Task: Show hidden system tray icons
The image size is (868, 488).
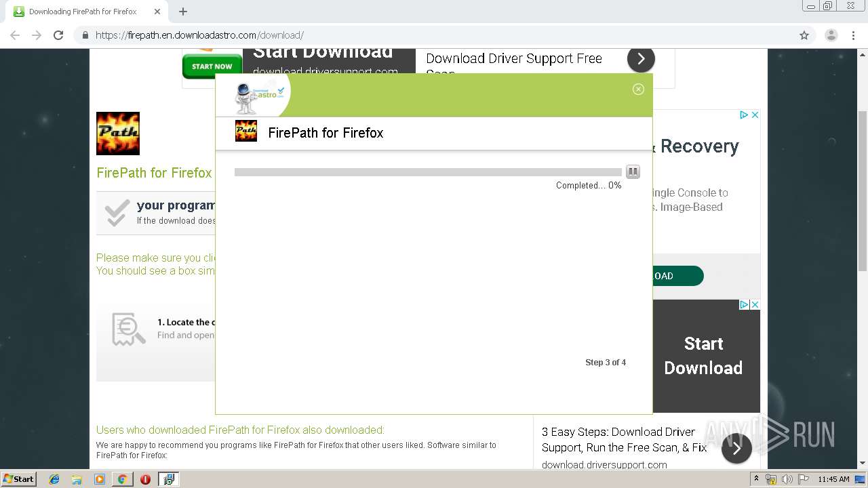Action: (756, 479)
